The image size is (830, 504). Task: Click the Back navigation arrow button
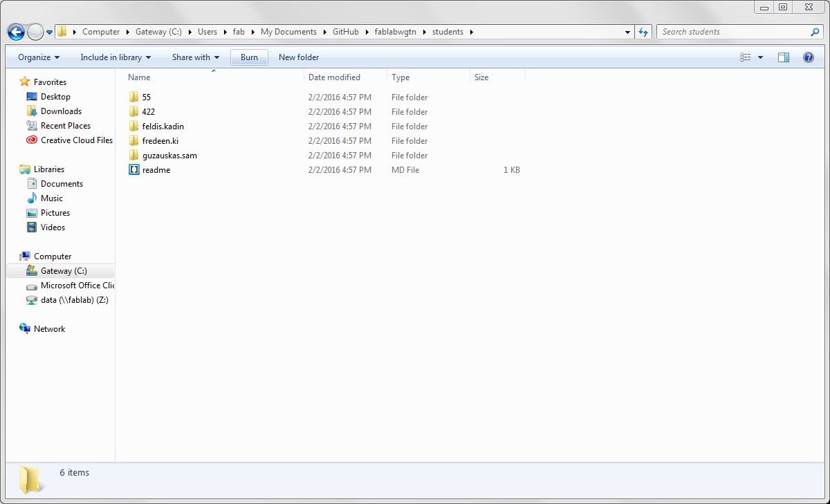click(16, 32)
